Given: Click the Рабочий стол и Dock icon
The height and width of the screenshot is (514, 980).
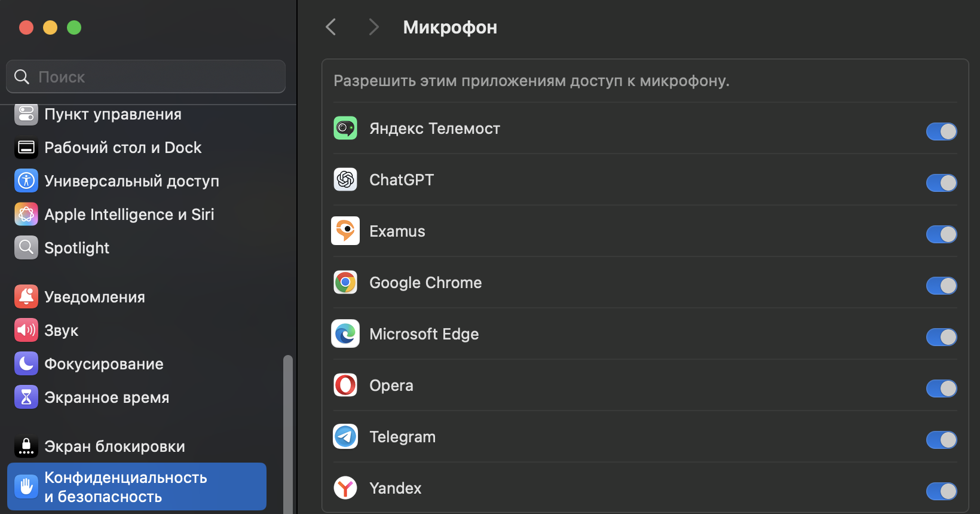Looking at the screenshot, I should point(26,147).
